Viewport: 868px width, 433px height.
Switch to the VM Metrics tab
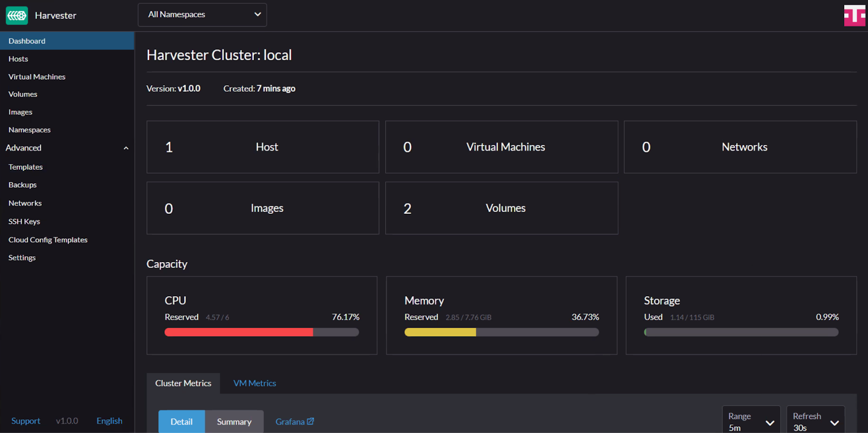[x=254, y=383]
